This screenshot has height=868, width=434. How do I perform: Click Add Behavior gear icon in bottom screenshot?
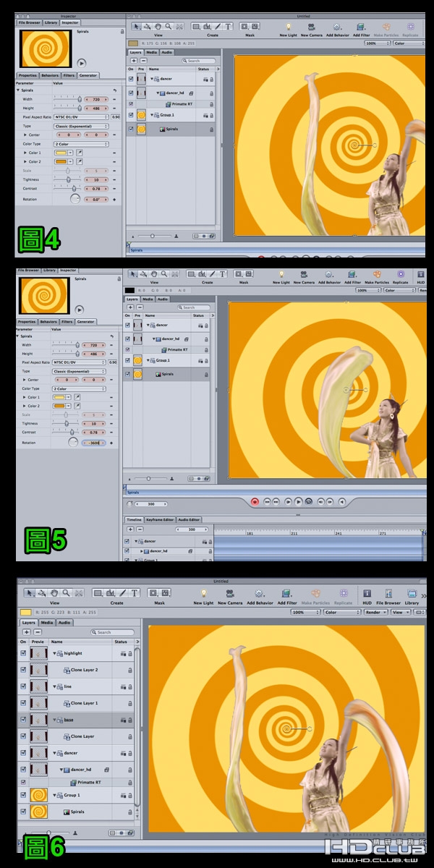click(260, 592)
